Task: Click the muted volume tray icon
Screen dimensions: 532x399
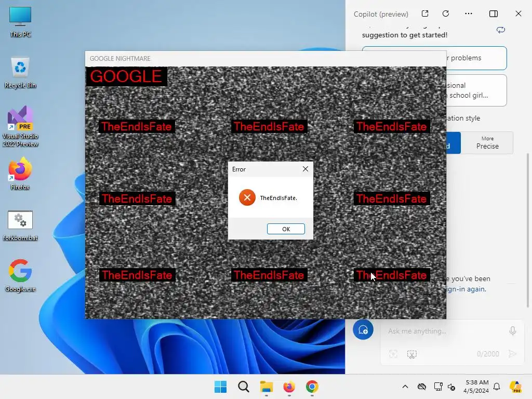Action: click(x=451, y=387)
